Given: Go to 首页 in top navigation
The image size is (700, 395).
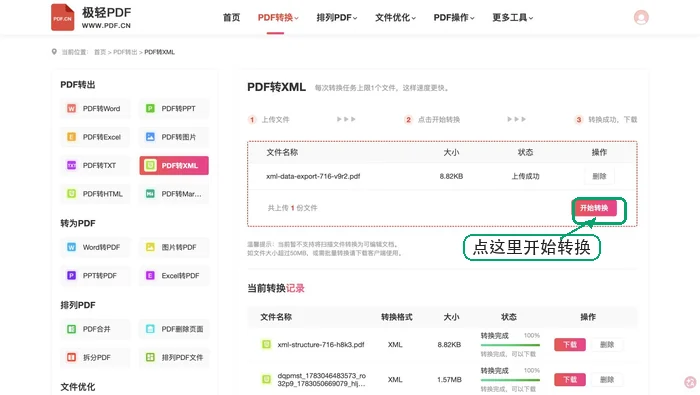Looking at the screenshot, I should click(231, 18).
